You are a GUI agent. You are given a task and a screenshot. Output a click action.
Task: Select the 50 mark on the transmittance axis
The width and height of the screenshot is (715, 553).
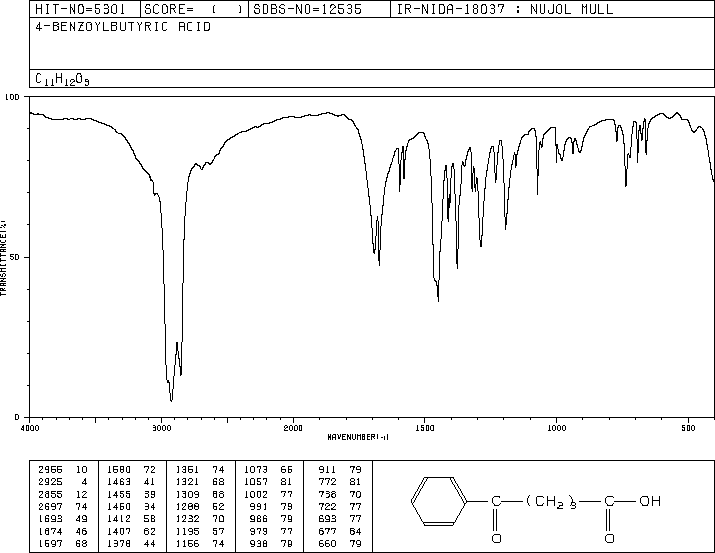coord(15,257)
